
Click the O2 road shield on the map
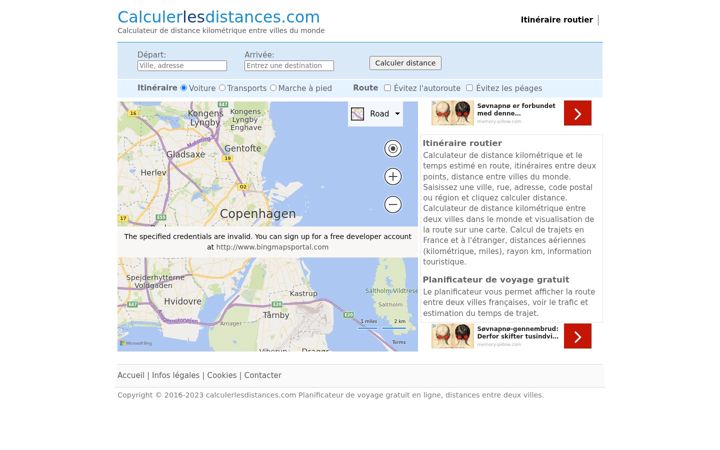(x=243, y=186)
